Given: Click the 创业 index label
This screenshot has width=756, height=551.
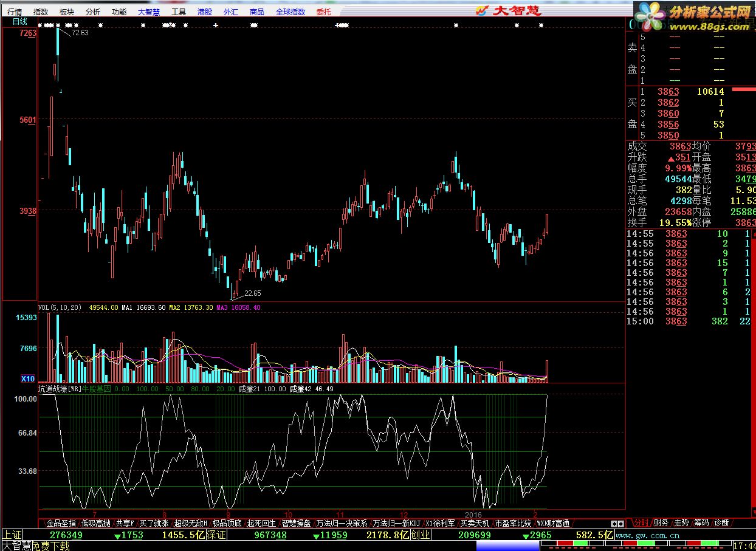Looking at the screenshot, I should click(421, 535).
